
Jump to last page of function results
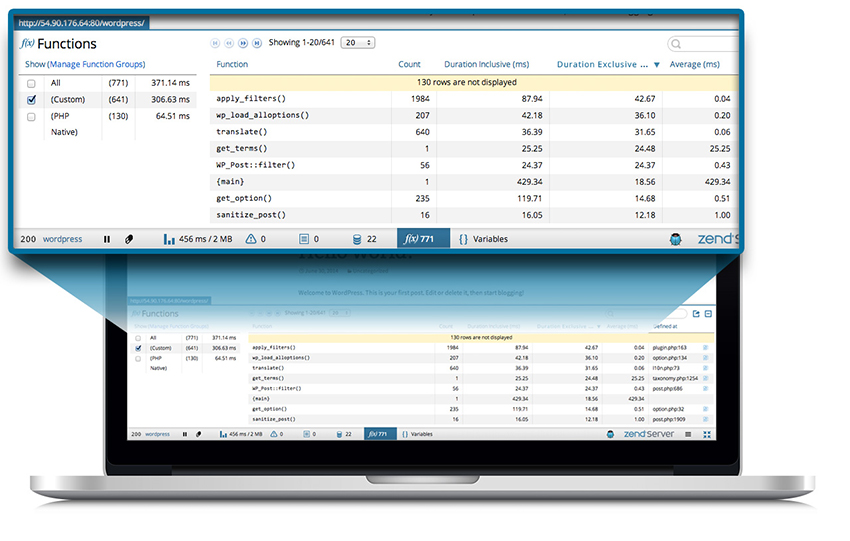click(x=257, y=43)
